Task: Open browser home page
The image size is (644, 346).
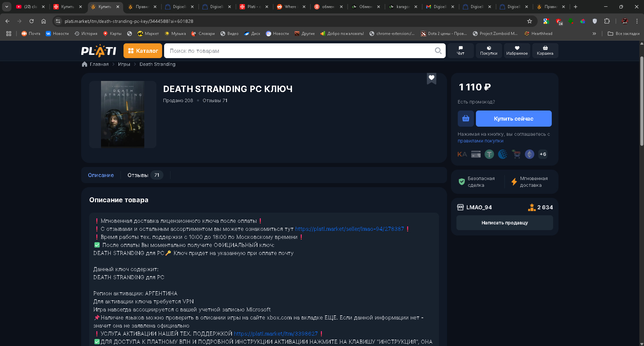Action: click(x=44, y=21)
